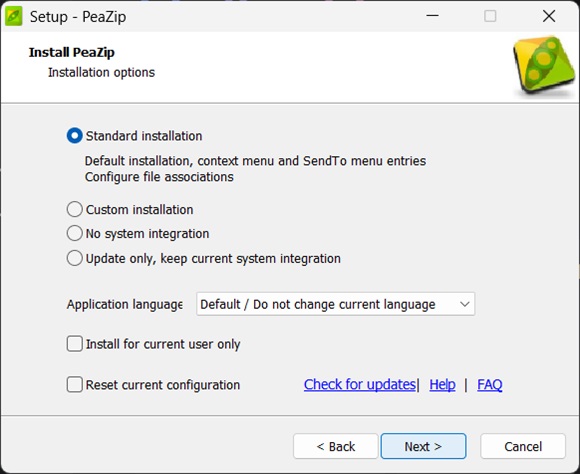Click the 'Setup - PeaZip' window title
The image size is (580, 474).
point(78,17)
